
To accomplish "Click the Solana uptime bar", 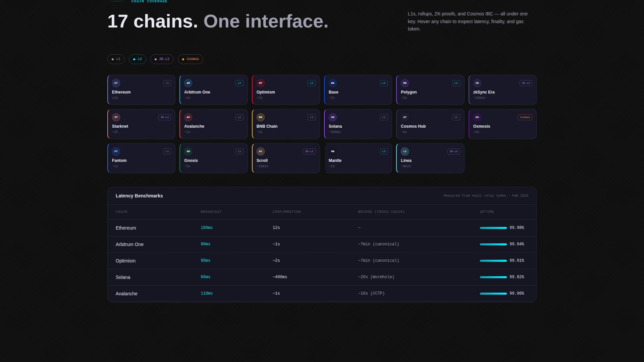I will click(493, 277).
